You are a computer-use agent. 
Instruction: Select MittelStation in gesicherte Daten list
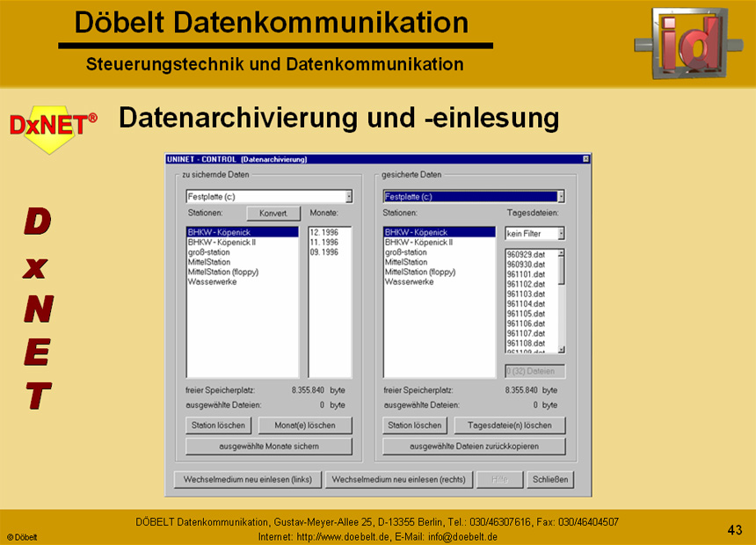click(440, 262)
